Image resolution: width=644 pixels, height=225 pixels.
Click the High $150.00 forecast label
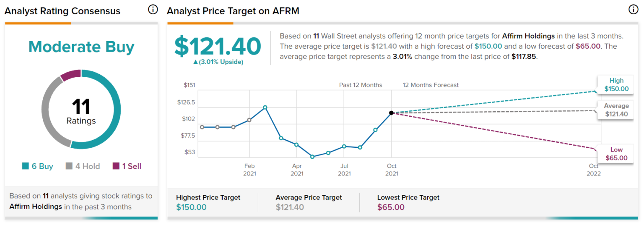616,85
